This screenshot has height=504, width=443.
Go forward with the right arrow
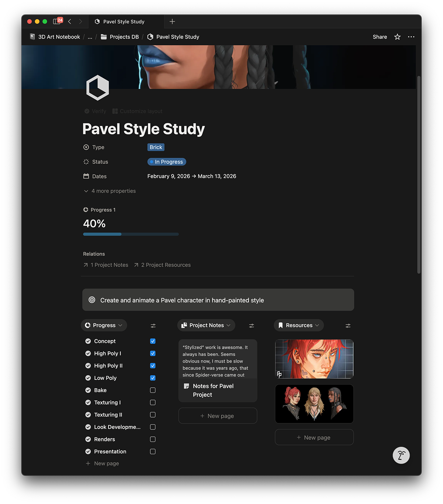(x=80, y=21)
